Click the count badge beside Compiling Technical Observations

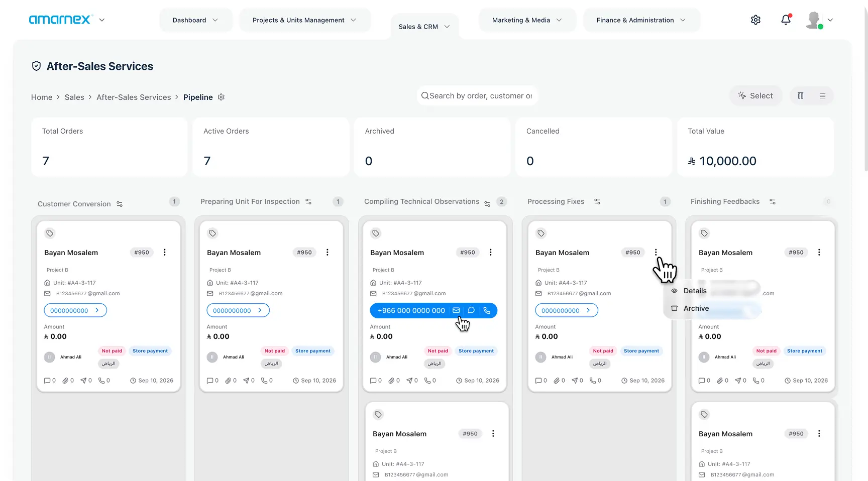501,202
